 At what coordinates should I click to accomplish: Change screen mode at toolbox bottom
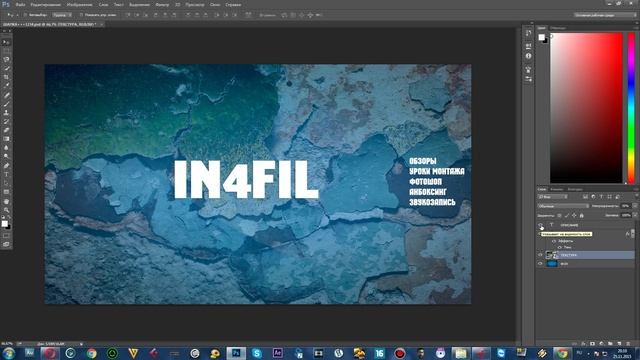coord(6,244)
